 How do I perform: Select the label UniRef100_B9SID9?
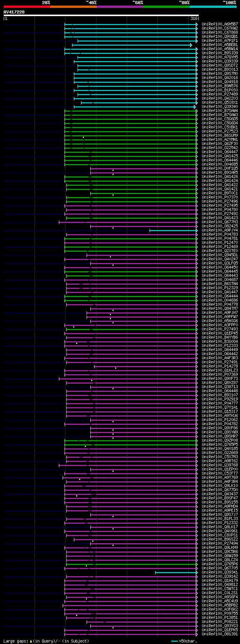tap(220, 53)
